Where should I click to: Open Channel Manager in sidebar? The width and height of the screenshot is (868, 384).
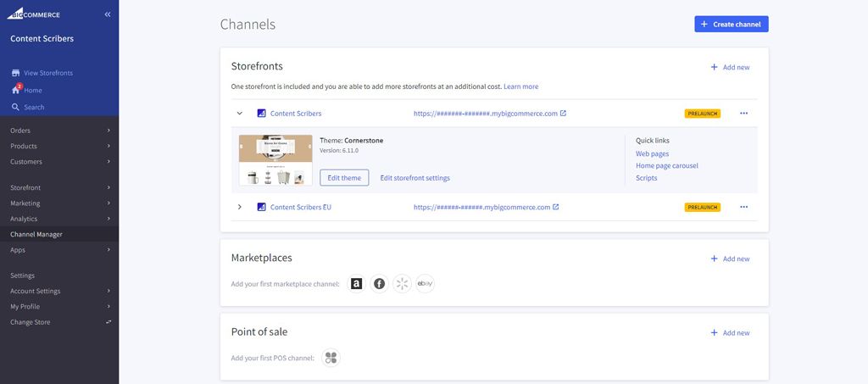click(x=59, y=234)
